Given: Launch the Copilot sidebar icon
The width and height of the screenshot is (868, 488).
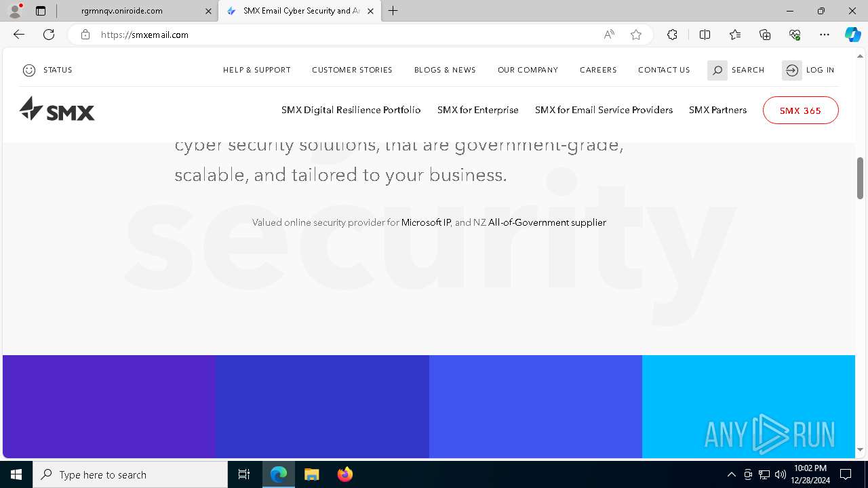Looking at the screenshot, I should click(x=852, y=35).
